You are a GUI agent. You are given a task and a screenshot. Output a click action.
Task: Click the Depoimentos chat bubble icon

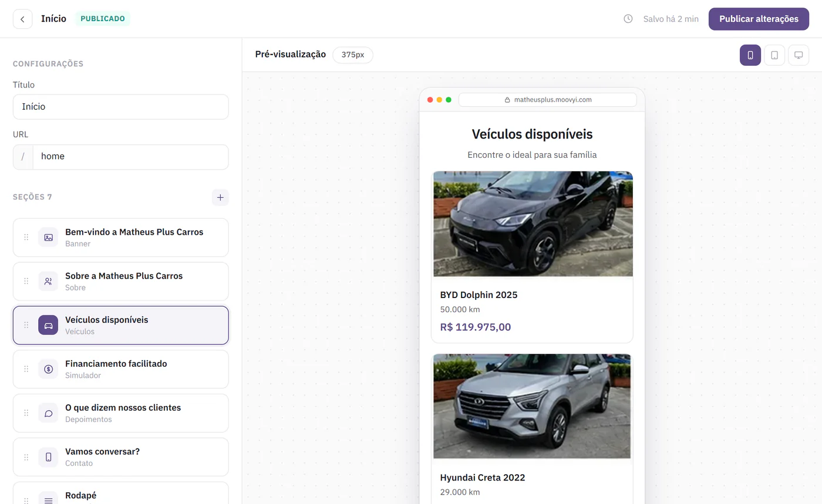pyautogui.click(x=48, y=413)
